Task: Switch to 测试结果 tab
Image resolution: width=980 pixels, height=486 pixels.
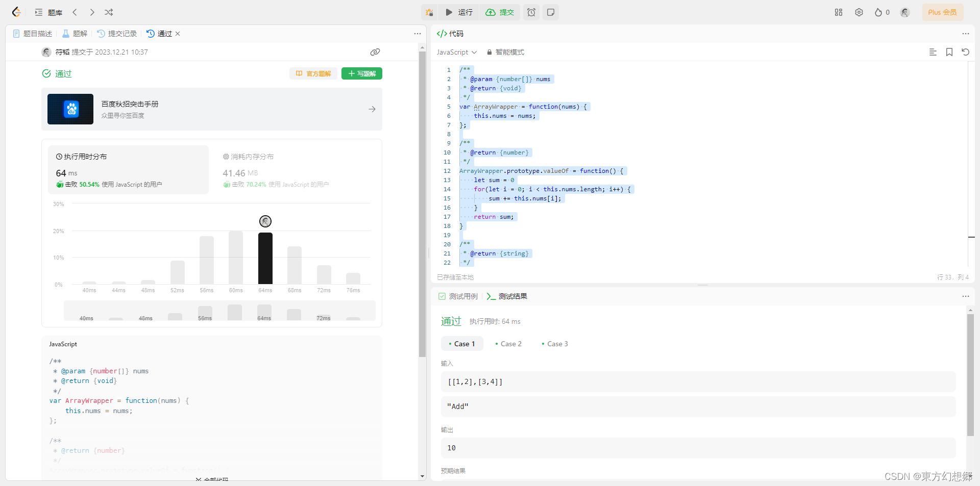Action: pos(507,296)
